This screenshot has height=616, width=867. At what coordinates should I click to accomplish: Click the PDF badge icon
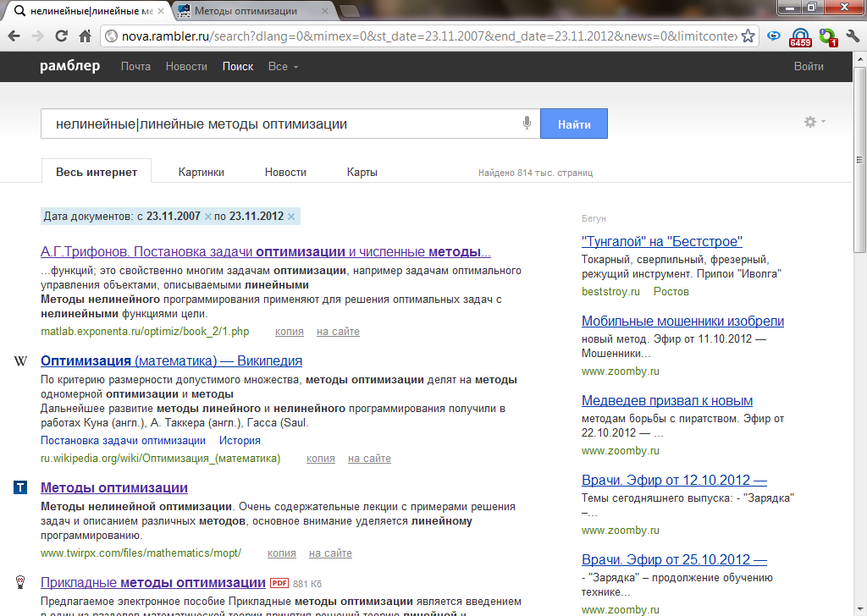[279, 583]
